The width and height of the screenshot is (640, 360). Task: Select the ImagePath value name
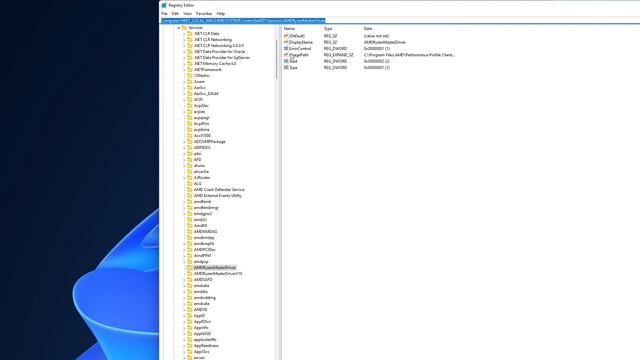point(299,55)
